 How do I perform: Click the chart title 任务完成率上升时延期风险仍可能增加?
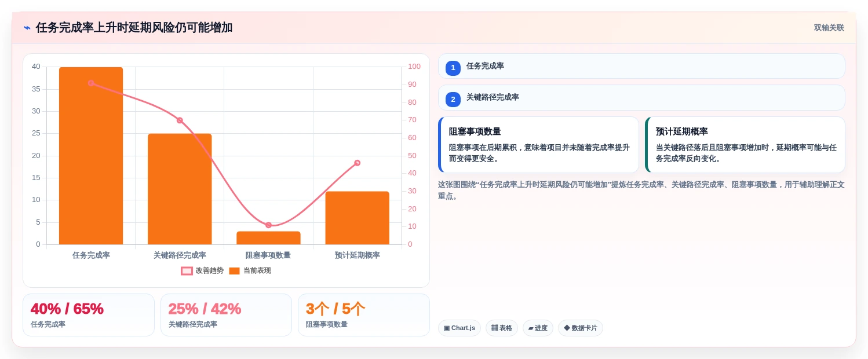pyautogui.click(x=134, y=28)
